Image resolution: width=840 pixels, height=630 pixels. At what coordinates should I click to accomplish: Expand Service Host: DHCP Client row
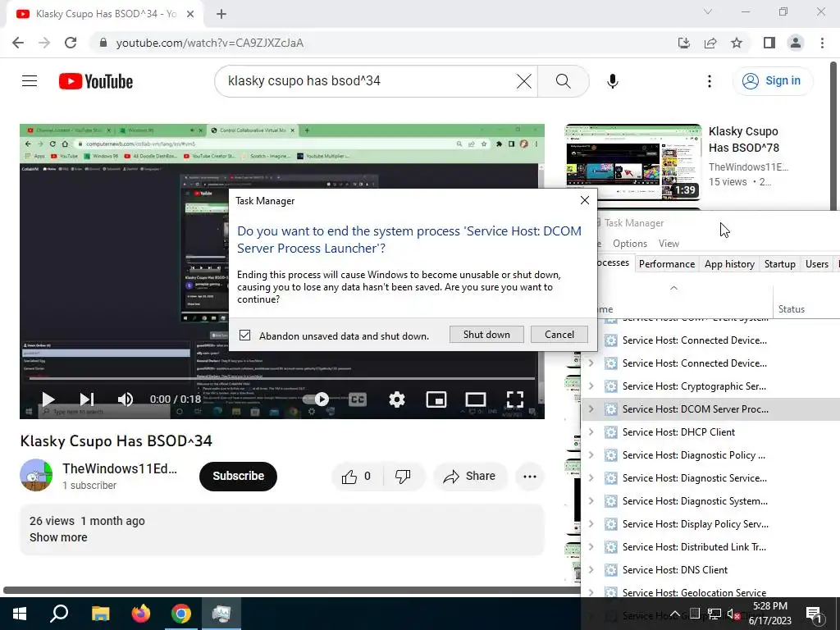tap(591, 432)
